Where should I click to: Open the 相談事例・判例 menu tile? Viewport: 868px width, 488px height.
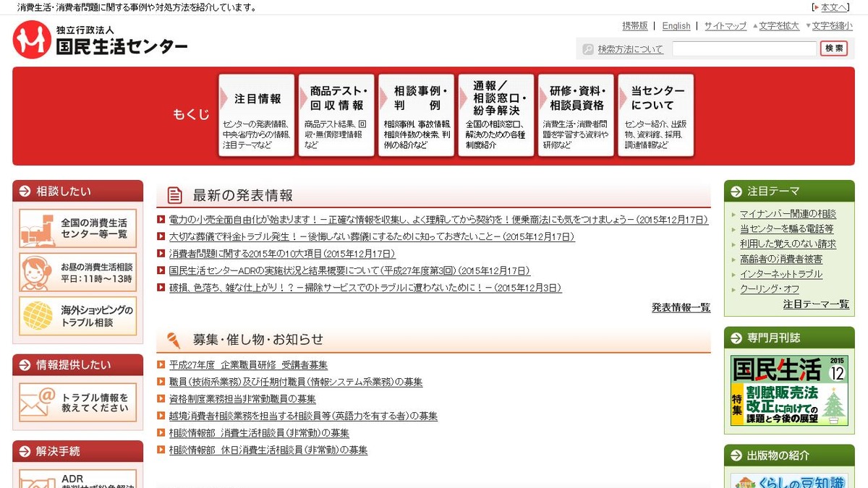417,115
